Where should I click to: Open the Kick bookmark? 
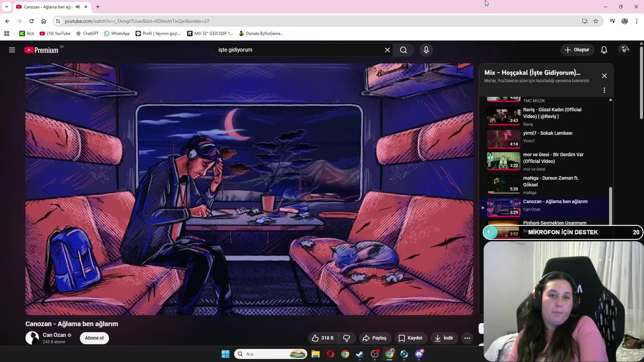pos(27,34)
